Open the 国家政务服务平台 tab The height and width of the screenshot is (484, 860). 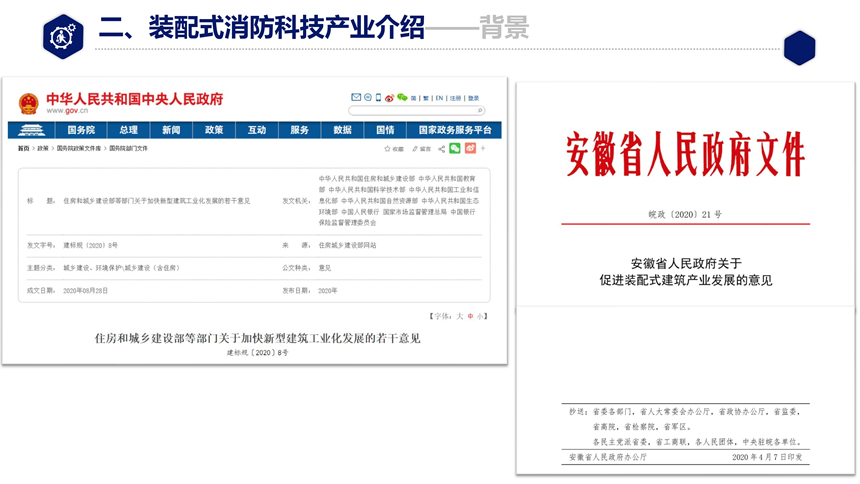pos(455,130)
